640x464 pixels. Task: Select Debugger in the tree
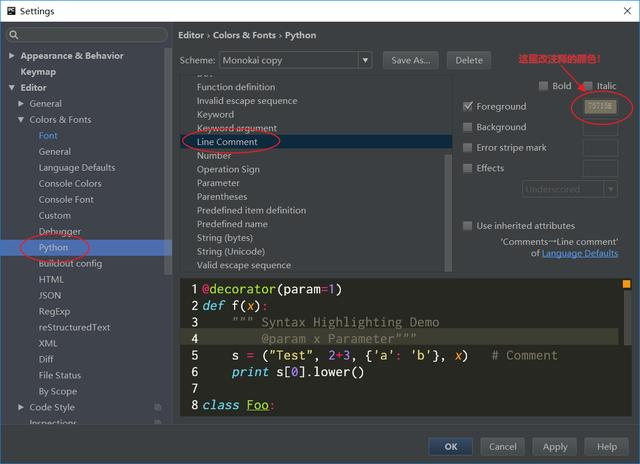[x=60, y=231]
